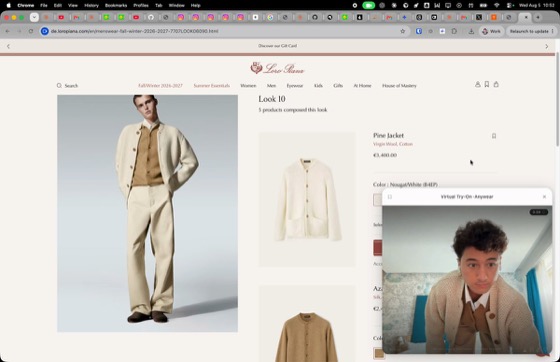The height and width of the screenshot is (362, 560).
Task: Bookmark this page with the star icon
Action: click(403, 31)
